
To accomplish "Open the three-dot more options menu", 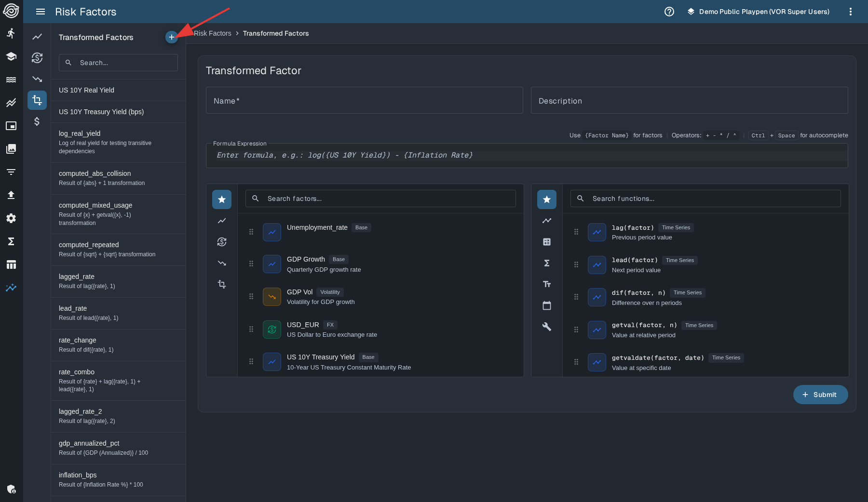I will [x=850, y=12].
